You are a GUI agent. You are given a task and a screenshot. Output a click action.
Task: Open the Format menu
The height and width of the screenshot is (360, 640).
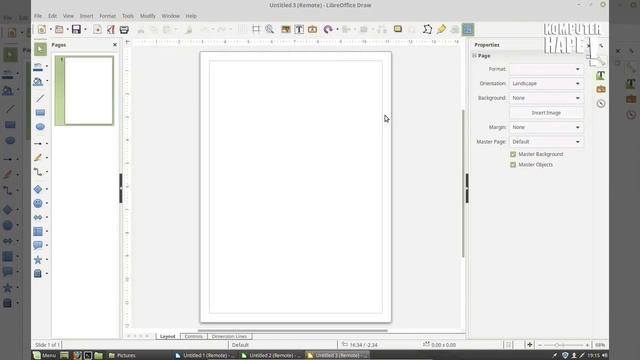[108, 16]
